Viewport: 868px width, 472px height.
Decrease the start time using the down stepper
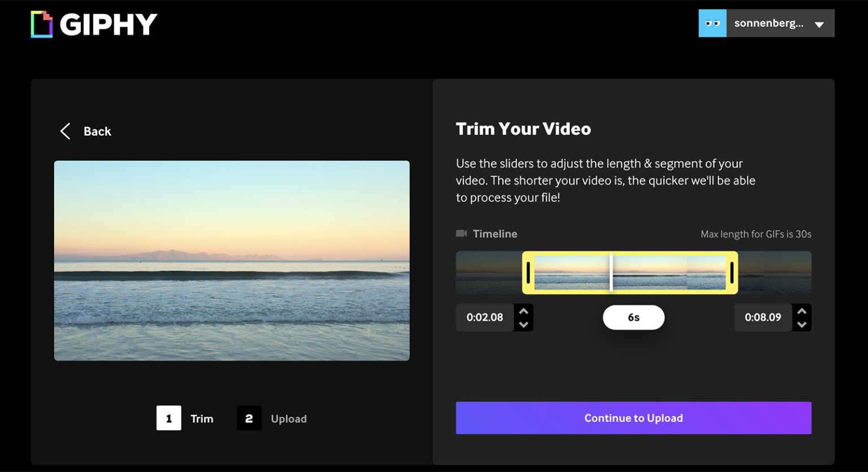pos(524,325)
